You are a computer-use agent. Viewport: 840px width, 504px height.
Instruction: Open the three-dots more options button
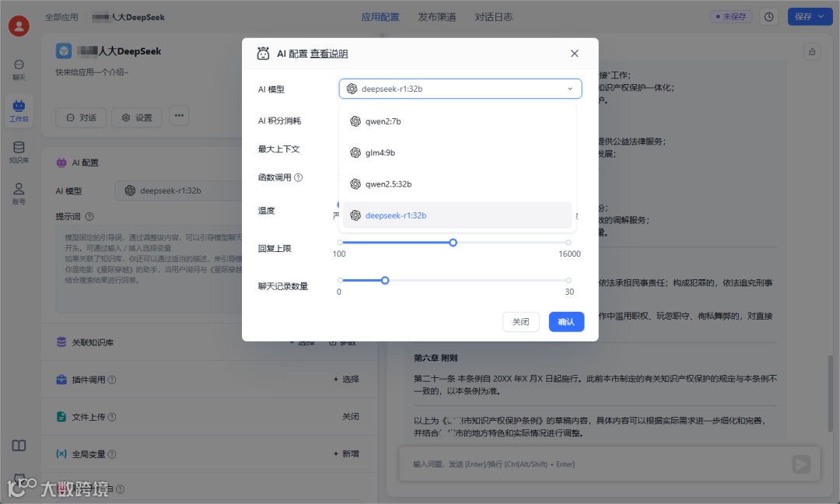(x=179, y=115)
